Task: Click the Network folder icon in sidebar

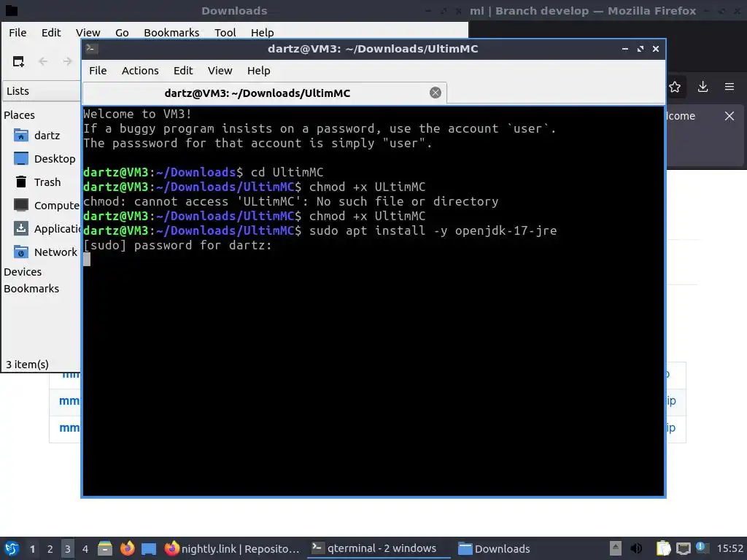Action: pyautogui.click(x=21, y=252)
